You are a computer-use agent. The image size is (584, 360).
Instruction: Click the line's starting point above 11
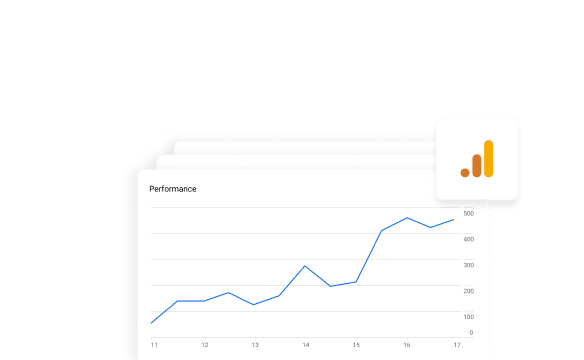[x=151, y=323]
